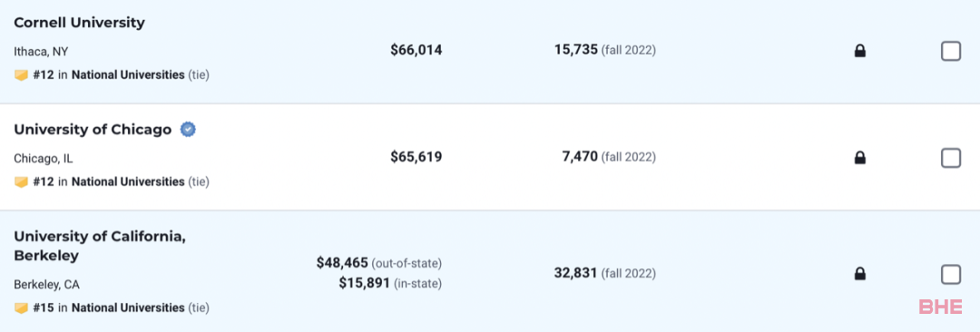Image resolution: width=980 pixels, height=332 pixels.
Task: Click the 7,470 enrollment figure for Chicago
Action: [580, 156]
